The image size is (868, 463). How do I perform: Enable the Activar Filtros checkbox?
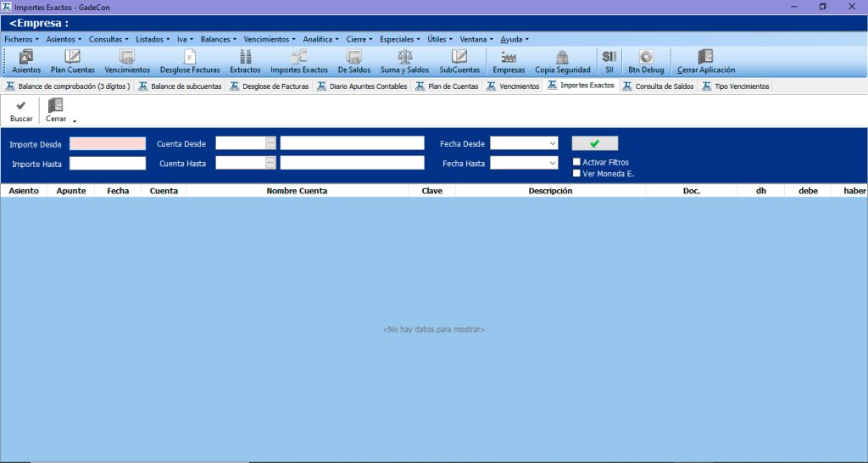click(x=577, y=162)
